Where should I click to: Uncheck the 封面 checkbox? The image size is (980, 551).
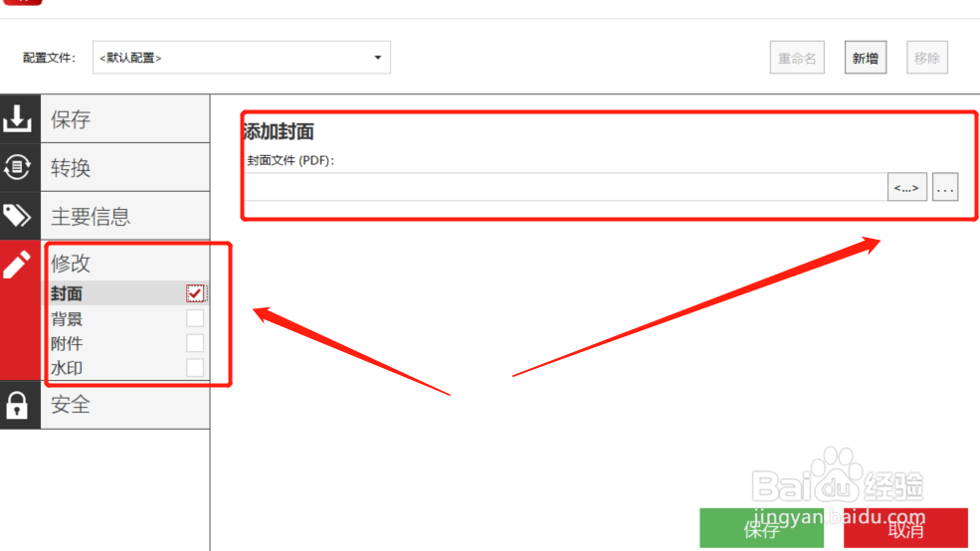click(195, 293)
